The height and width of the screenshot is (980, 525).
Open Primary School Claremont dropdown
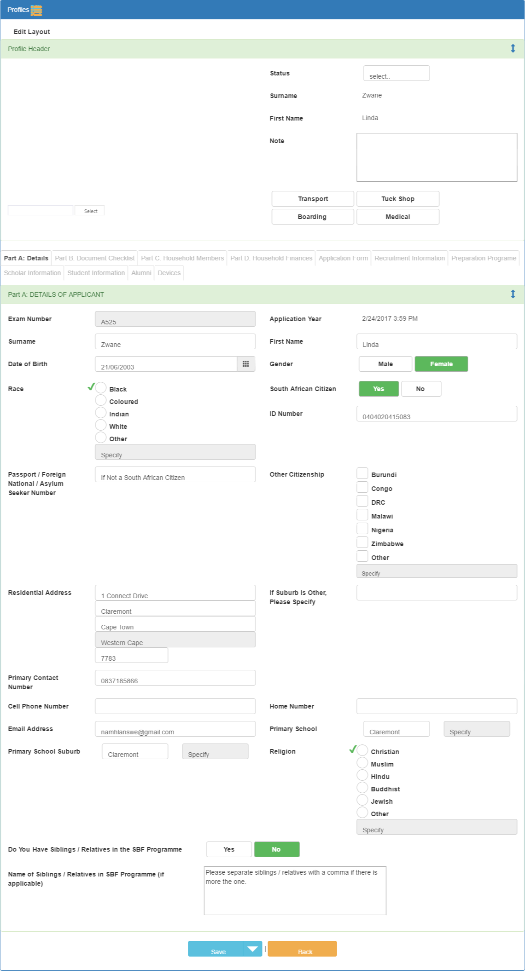point(397,729)
